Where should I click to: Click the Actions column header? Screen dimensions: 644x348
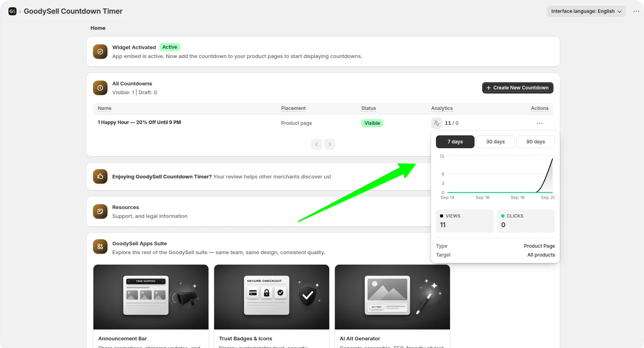[540, 108]
